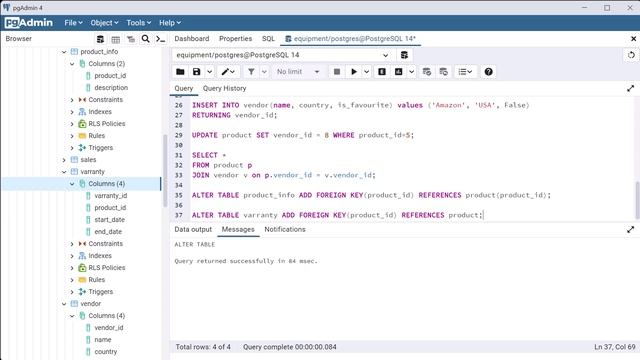Collapse the product_info table node

pyautogui.click(x=64, y=52)
